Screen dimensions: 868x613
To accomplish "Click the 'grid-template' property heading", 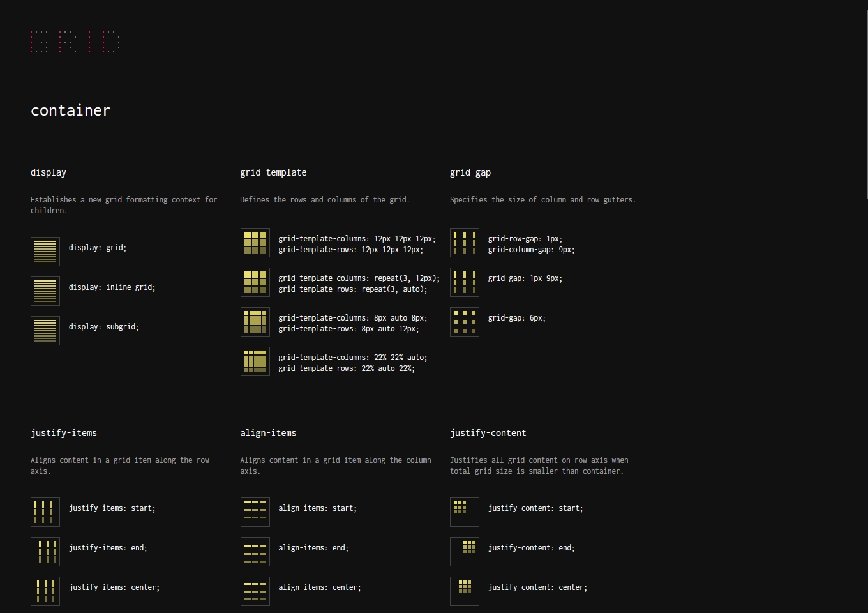I will pyautogui.click(x=273, y=172).
